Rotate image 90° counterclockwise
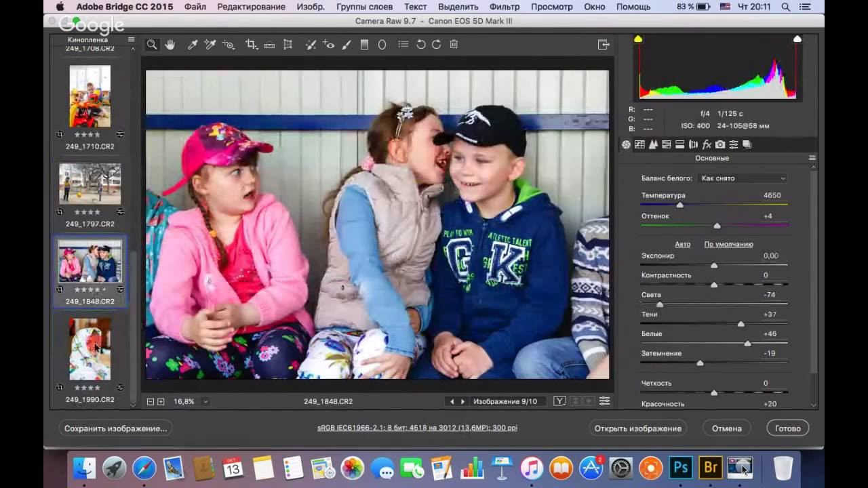 point(420,45)
